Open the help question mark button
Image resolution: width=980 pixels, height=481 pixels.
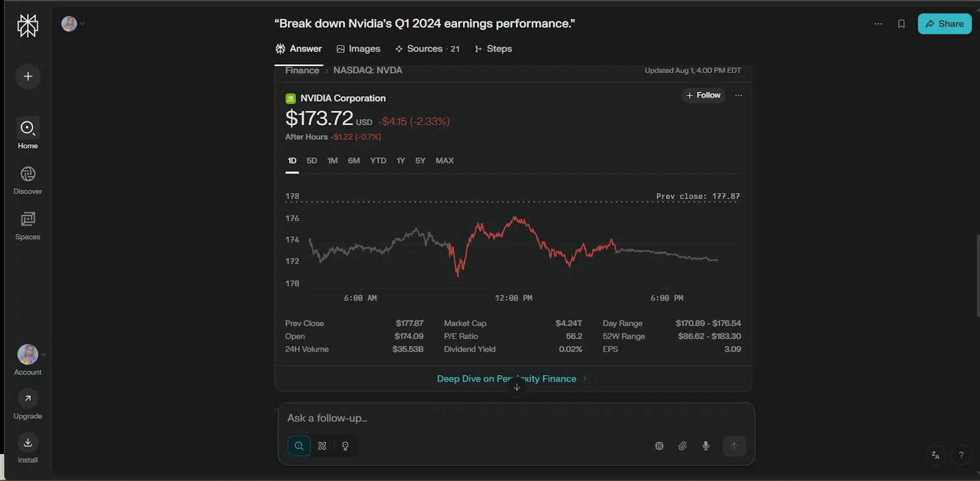(x=961, y=455)
